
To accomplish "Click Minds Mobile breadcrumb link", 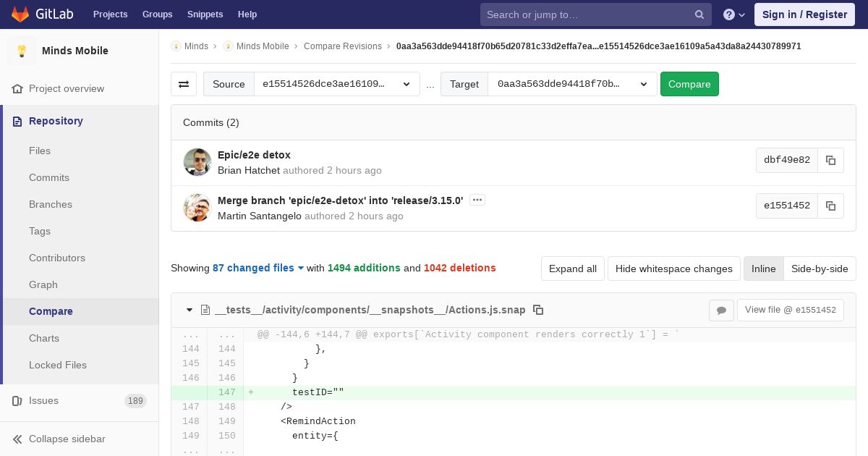I will pyautogui.click(x=263, y=46).
